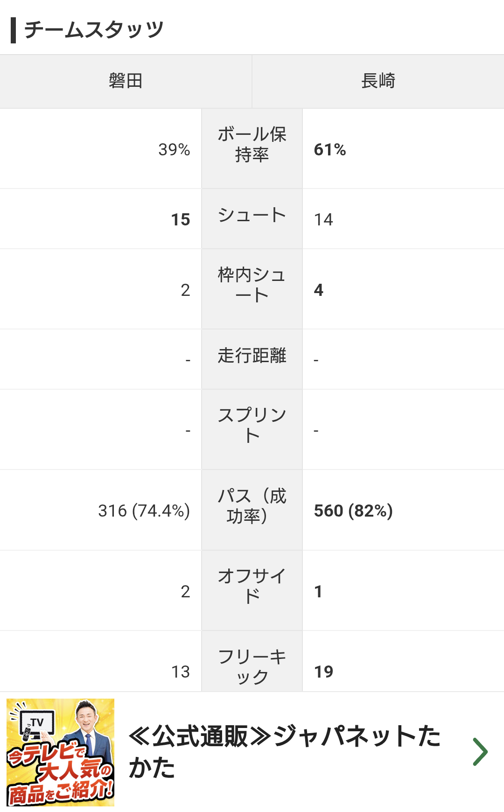Viewport: 504px width, 812px height.
Task: Click the Japanet TV shopping ad thumbnail
Action: click(61, 752)
